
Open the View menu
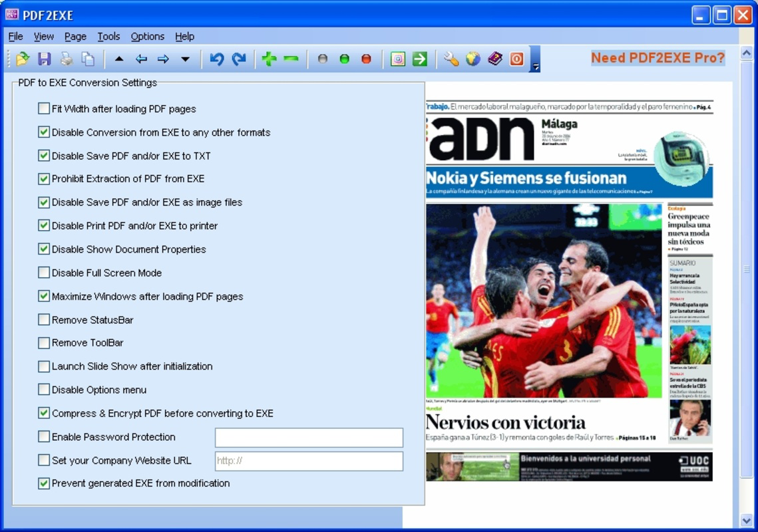click(43, 36)
